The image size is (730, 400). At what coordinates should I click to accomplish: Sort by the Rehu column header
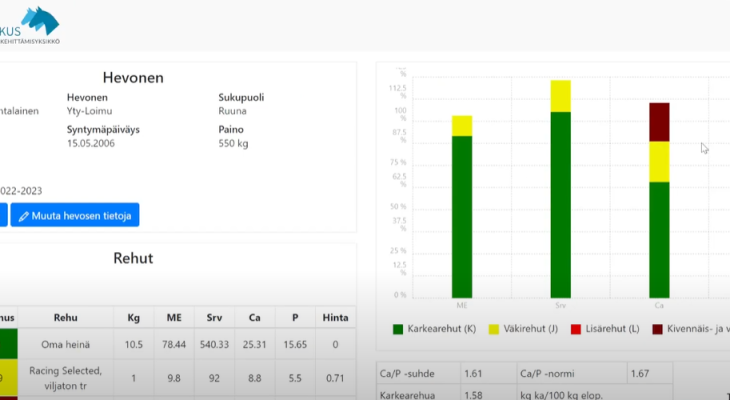66,318
